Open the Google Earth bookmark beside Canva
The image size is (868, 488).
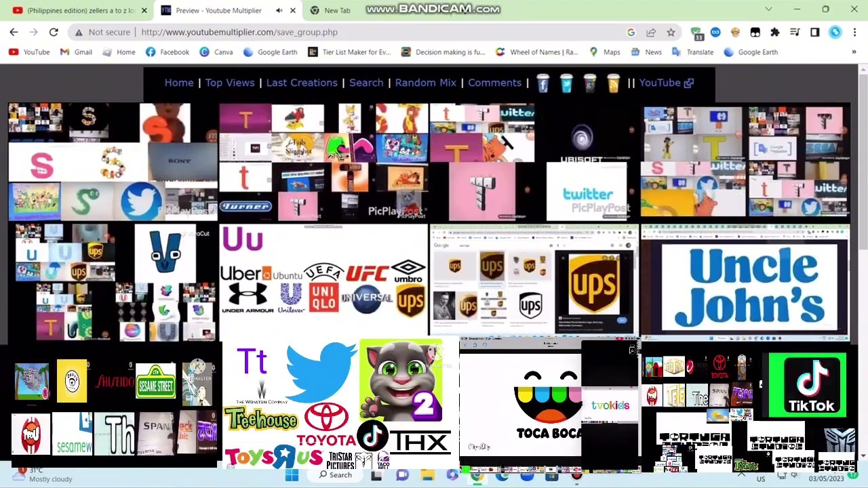[x=270, y=52]
